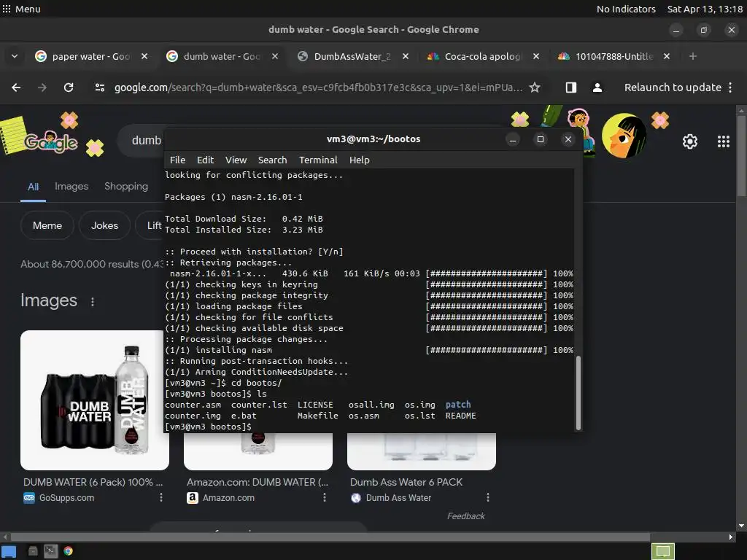Open terminal Terminal menu
747x560 pixels.
tap(318, 160)
